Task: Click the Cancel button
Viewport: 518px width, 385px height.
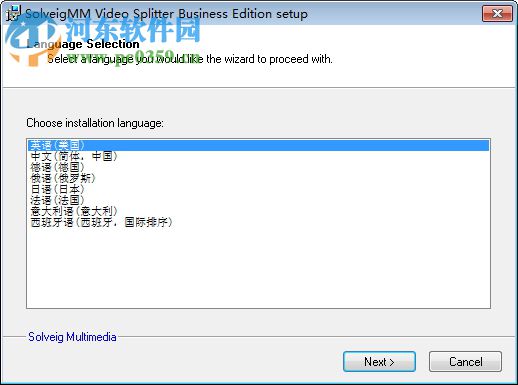Action: (465, 362)
